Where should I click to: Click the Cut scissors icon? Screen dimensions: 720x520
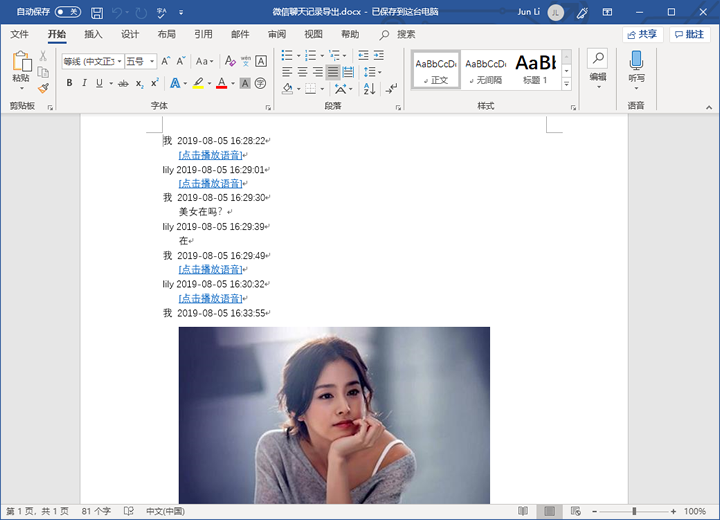[x=43, y=56]
